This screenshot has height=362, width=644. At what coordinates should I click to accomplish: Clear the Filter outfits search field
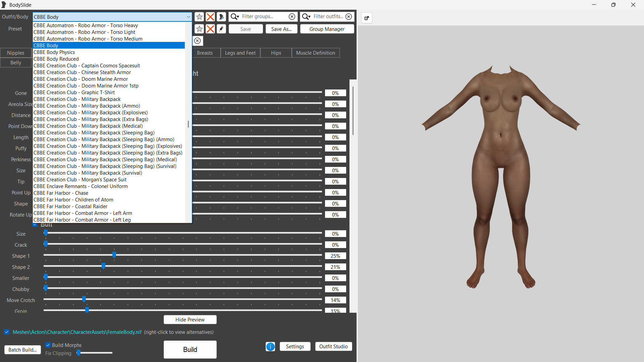pyautogui.click(x=349, y=16)
